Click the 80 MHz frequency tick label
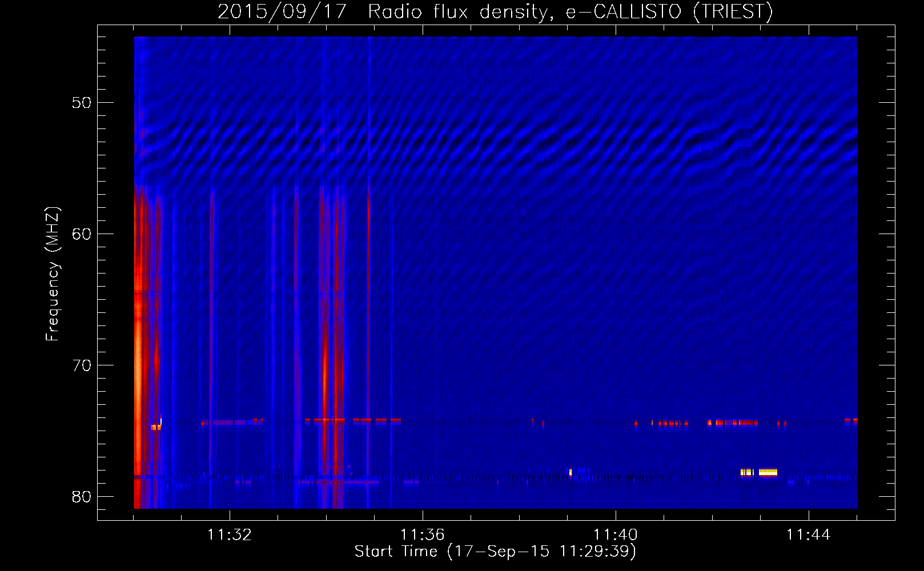The width and height of the screenshot is (924, 571). (x=82, y=497)
